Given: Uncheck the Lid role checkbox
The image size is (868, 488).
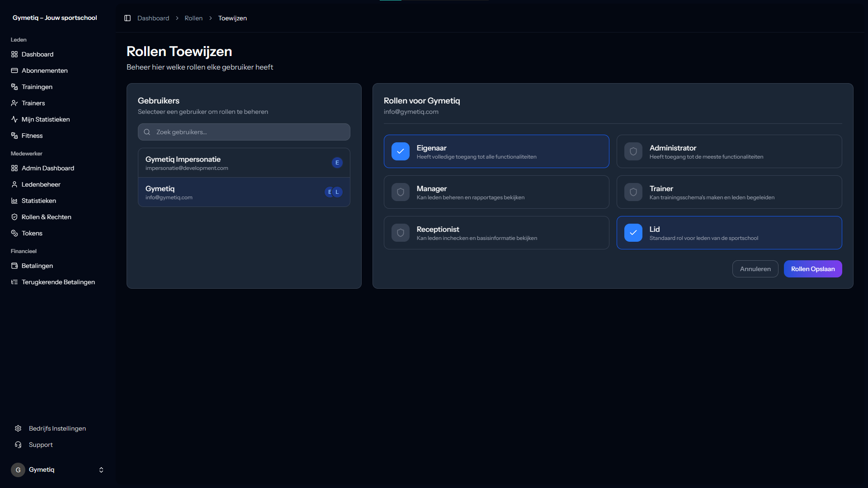Looking at the screenshot, I should tap(633, 233).
